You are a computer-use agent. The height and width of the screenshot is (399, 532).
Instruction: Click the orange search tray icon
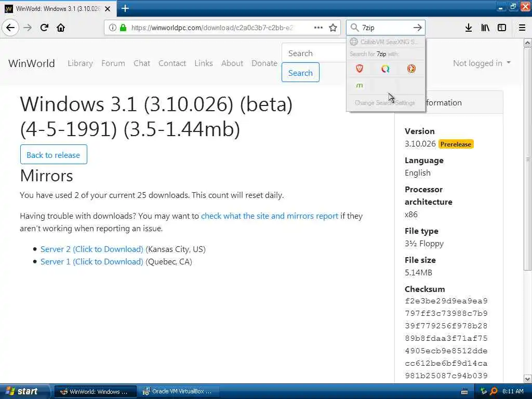coord(494,392)
